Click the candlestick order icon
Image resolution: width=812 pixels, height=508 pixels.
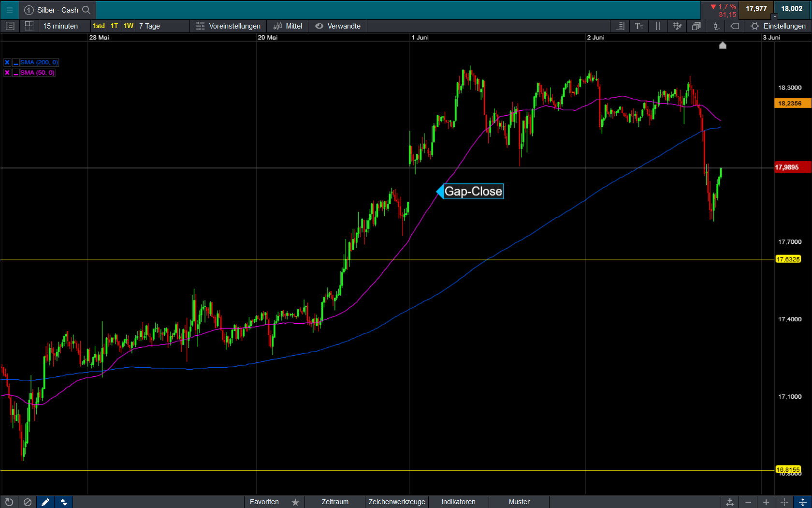click(716, 26)
